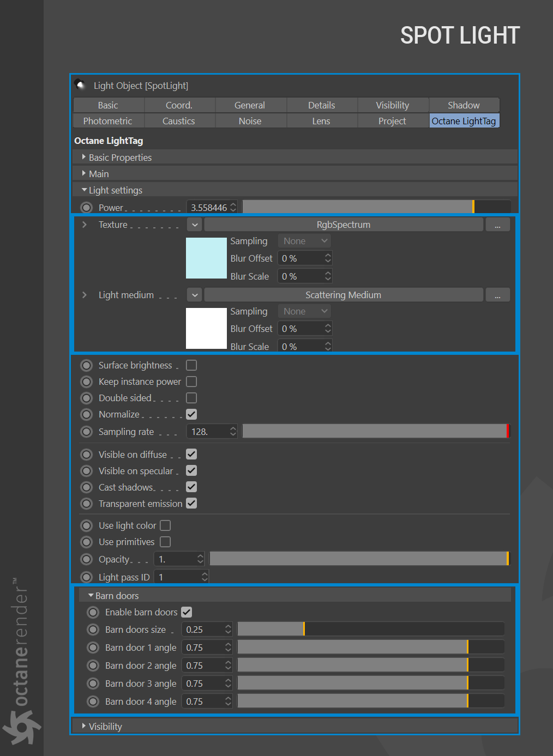553x756 pixels.
Task: Click Use primitives animation dot
Action: [x=86, y=542]
